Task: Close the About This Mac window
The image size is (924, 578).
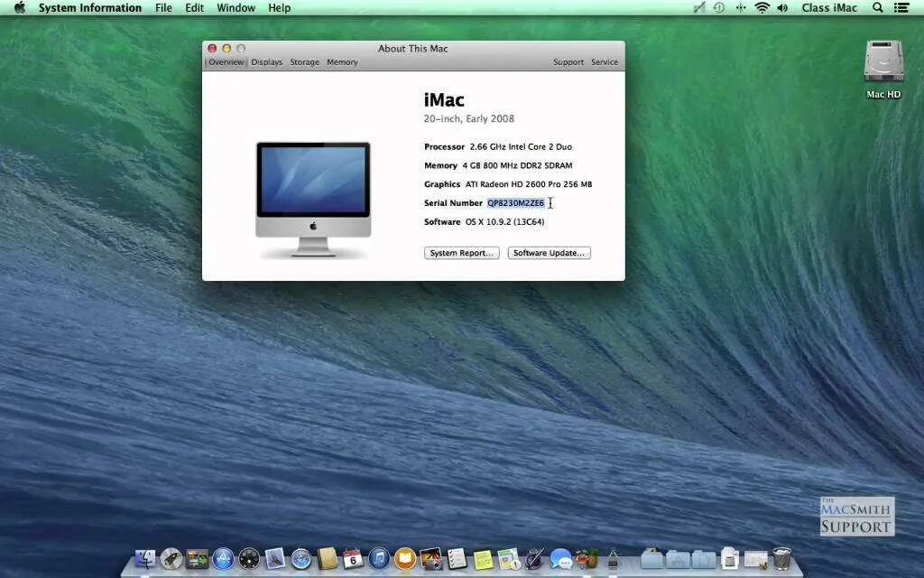Action: [x=212, y=49]
